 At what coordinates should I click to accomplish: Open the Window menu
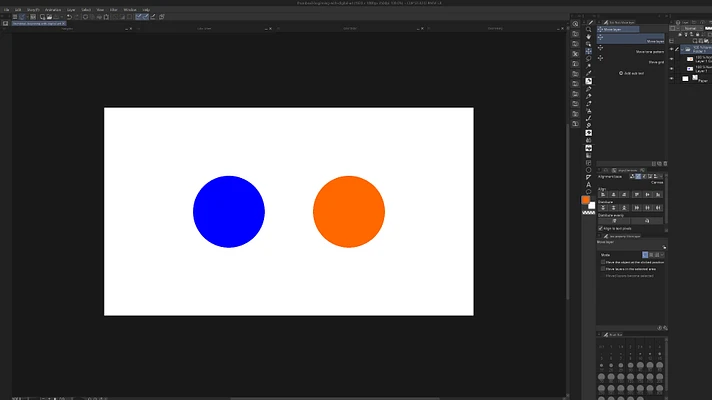130,10
